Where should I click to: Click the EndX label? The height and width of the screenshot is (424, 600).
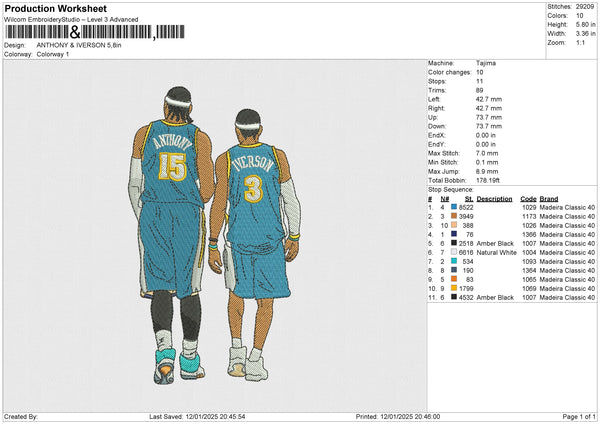437,135
